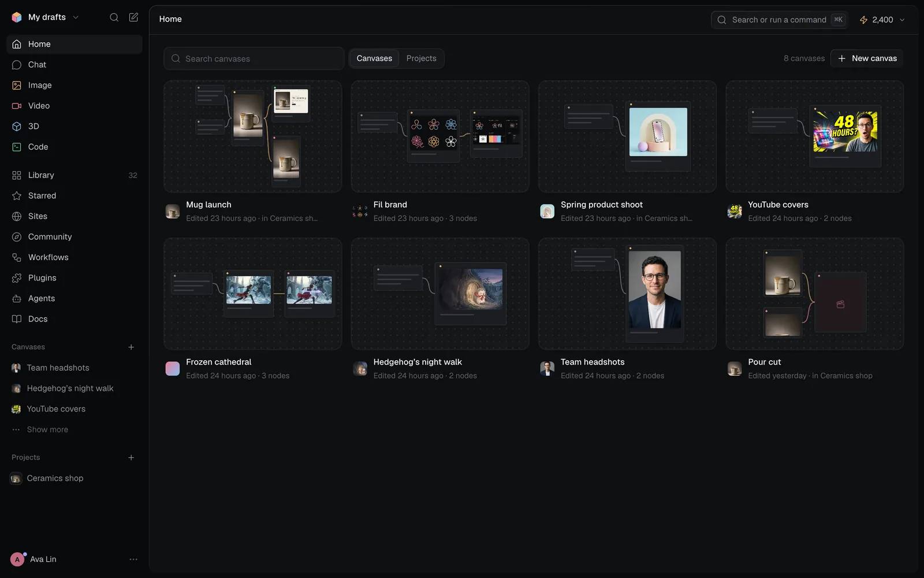Switch to the Projects tab
The width and height of the screenshot is (924, 578).
coord(422,58)
